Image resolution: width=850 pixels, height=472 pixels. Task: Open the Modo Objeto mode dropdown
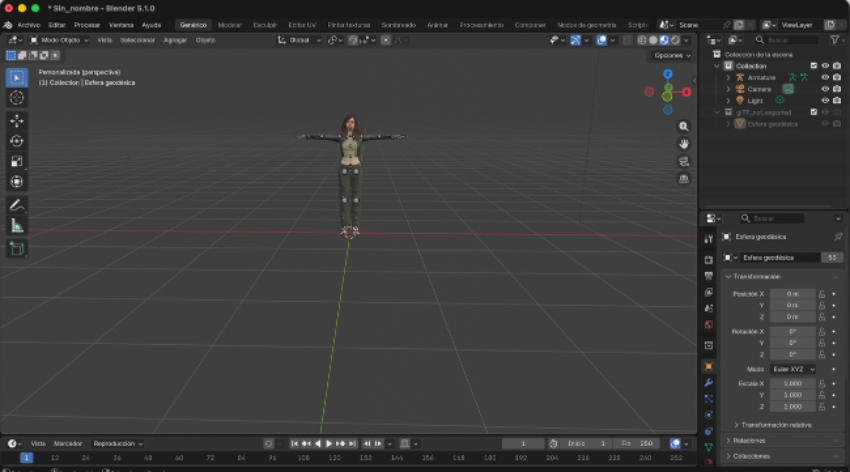click(60, 40)
